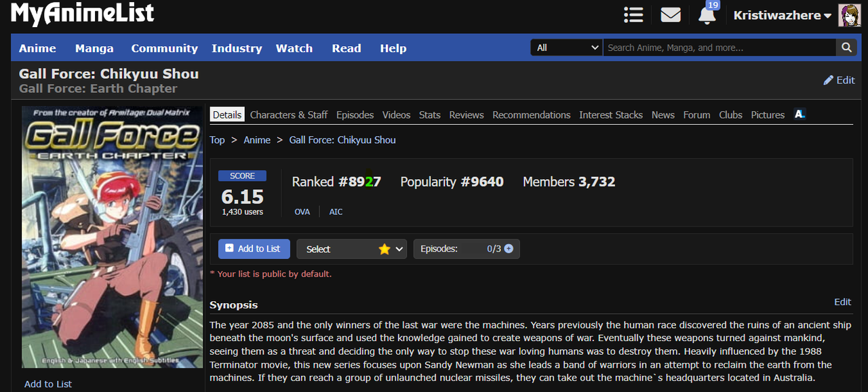Focus the Search Anime, Manga field
The image size is (868, 392).
click(719, 47)
